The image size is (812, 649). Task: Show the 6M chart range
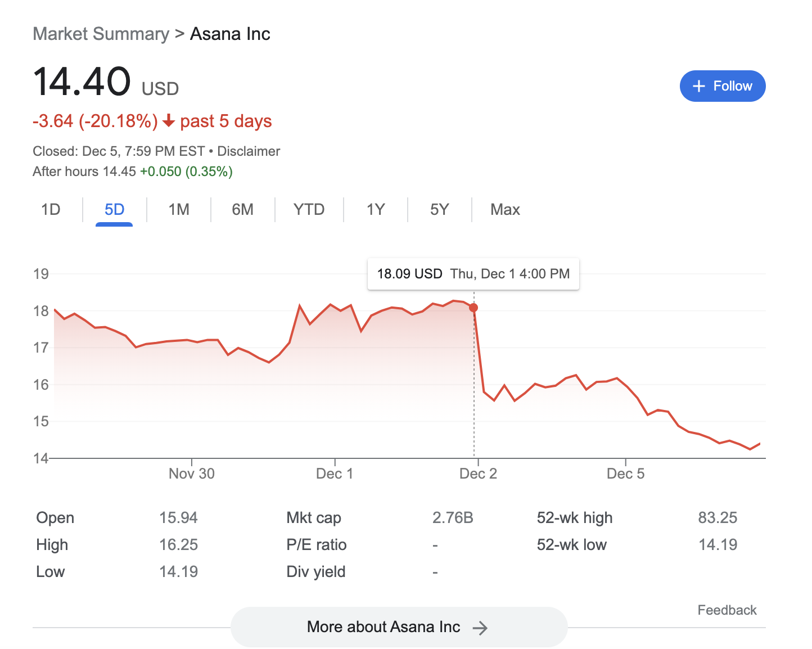(242, 210)
